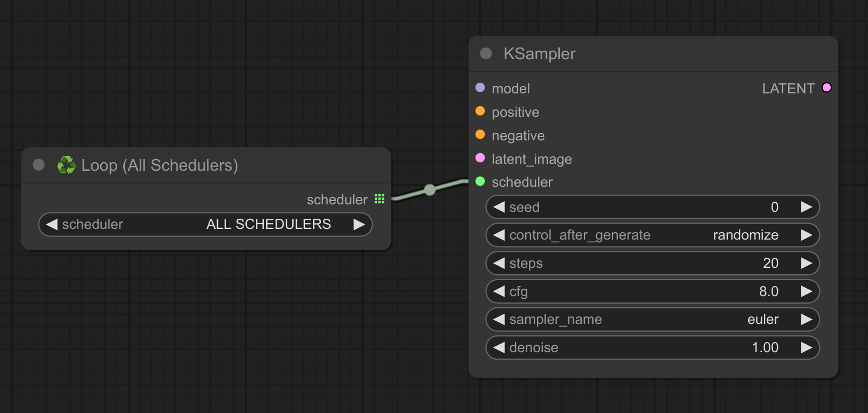Increase cfg with the right arrow
The width and height of the screenshot is (868, 413).
click(x=806, y=291)
